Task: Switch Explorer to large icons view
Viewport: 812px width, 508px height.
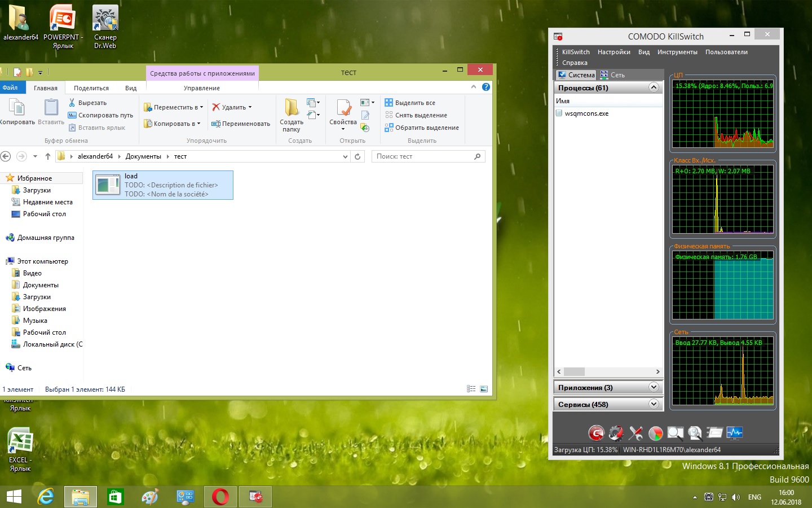Action: [484, 389]
